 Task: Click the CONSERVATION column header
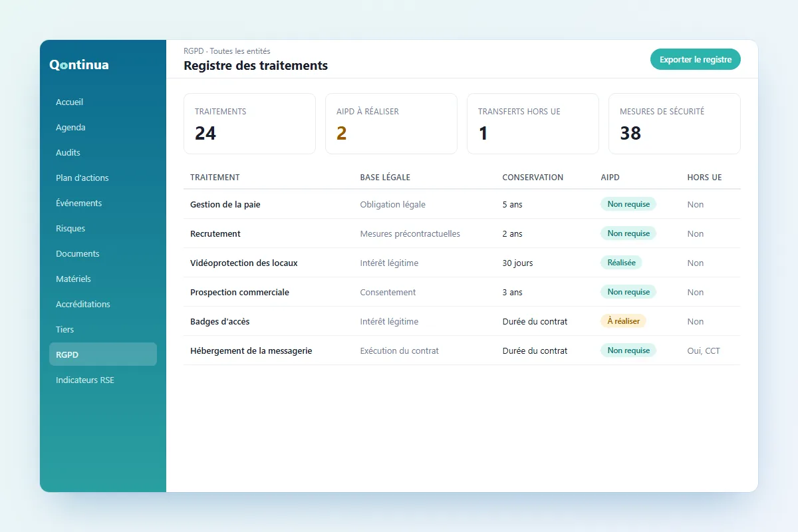pyautogui.click(x=533, y=178)
